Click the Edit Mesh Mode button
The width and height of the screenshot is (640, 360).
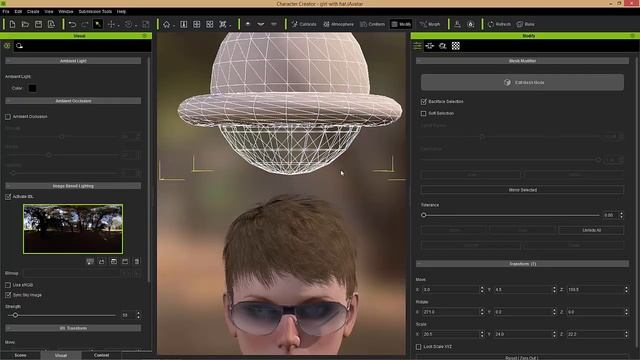pos(522,82)
